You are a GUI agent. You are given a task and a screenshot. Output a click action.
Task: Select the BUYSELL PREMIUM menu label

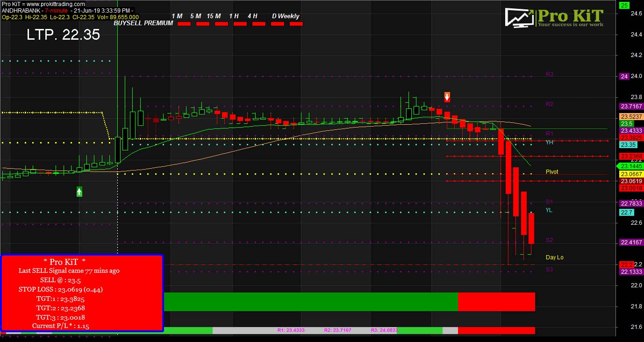[x=143, y=22]
